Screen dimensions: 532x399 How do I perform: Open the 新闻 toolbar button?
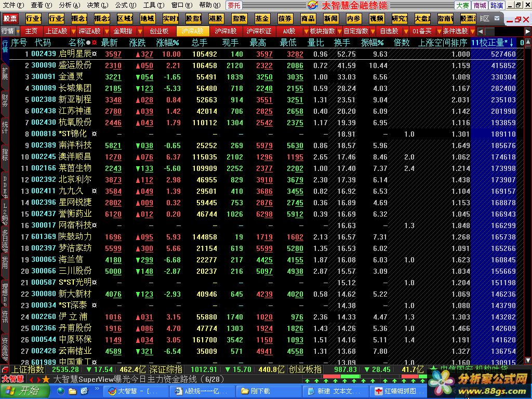tap(330, 18)
